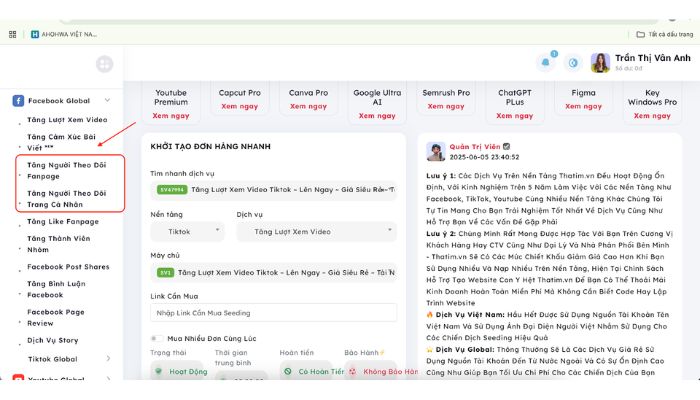Click the star emoji before Dịch Vụ Global
The height and width of the screenshot is (400, 700).
click(429, 349)
